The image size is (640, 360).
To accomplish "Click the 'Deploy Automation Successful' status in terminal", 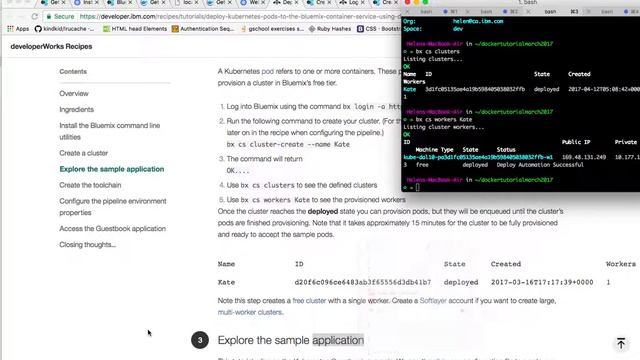I will pos(540,165).
